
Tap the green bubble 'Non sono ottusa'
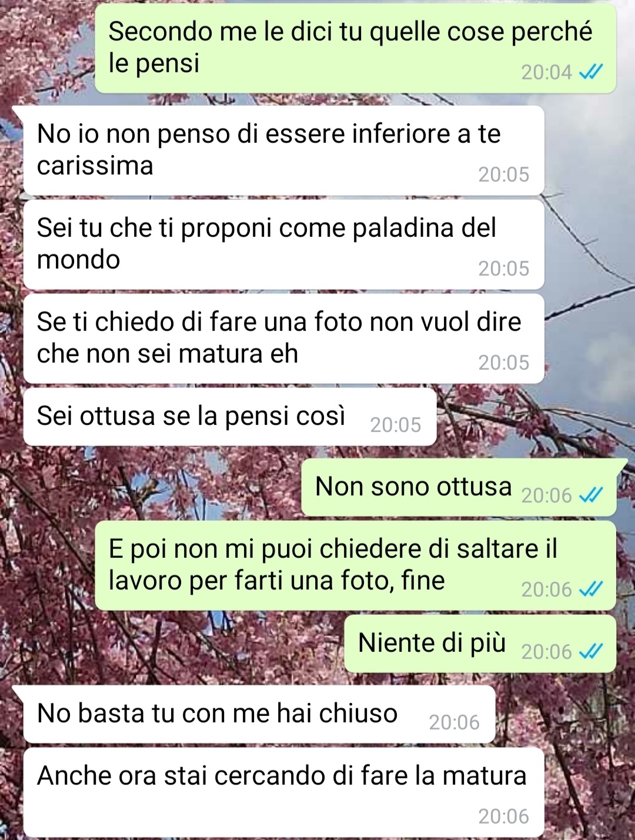[x=459, y=487]
